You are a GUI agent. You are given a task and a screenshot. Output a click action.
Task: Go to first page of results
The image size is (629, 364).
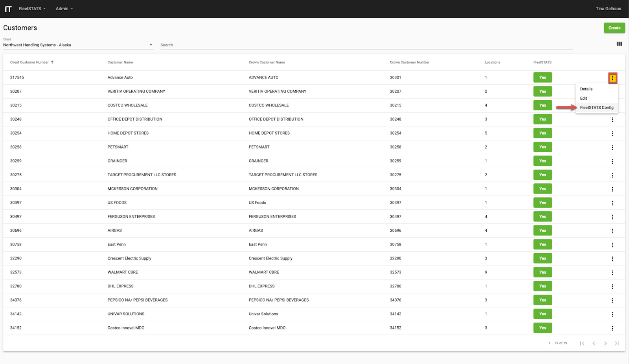click(582, 344)
